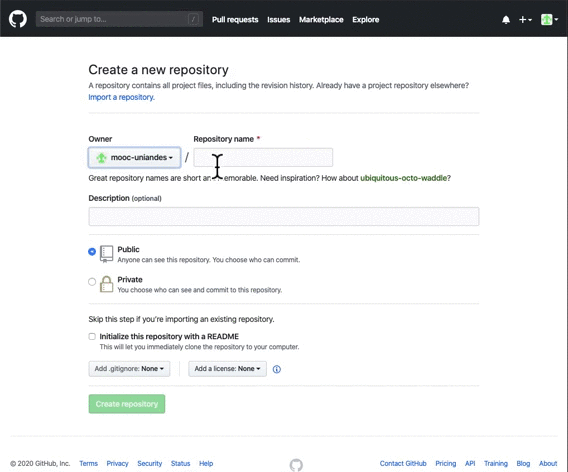Screen dimensions: 568x472
Task: Click the license info icon
Action: click(x=276, y=369)
